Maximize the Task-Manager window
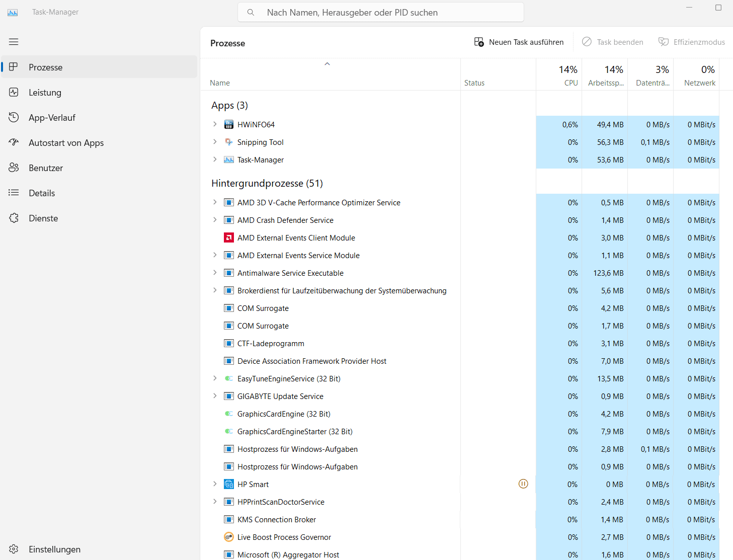This screenshot has width=733, height=560. pos(718,8)
